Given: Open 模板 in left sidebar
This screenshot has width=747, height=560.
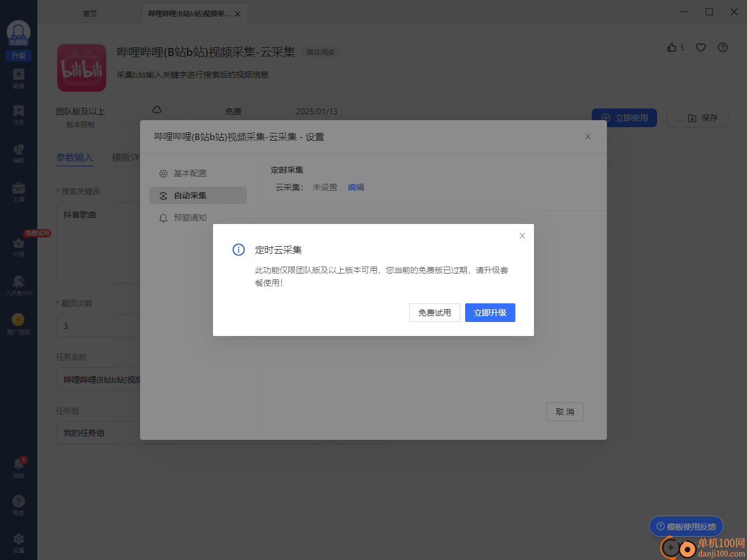Looking at the screenshot, I should (x=19, y=153).
